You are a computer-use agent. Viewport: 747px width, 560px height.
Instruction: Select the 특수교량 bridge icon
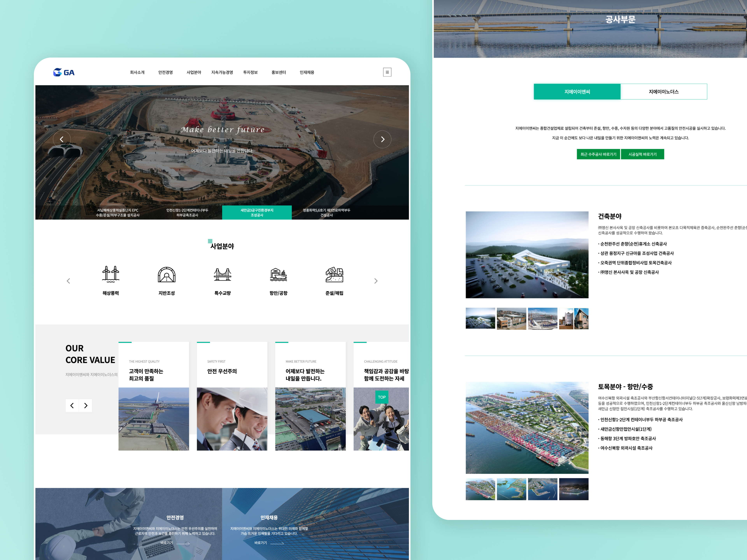pos(223,274)
